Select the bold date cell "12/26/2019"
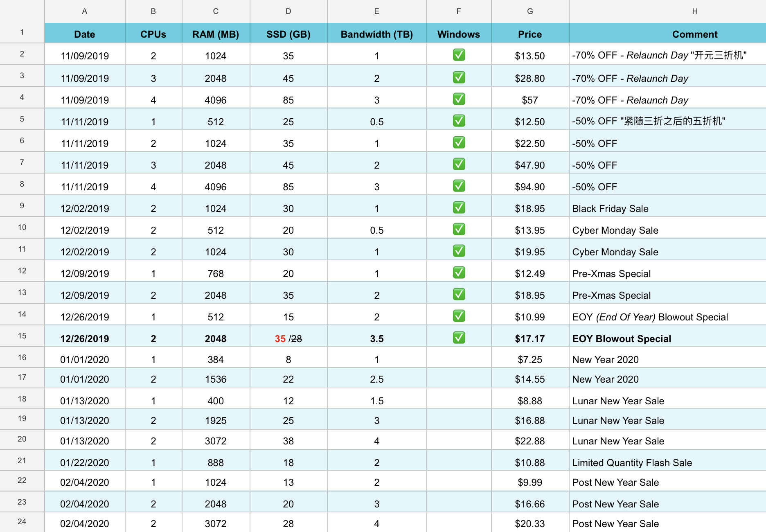This screenshot has width=766, height=532. point(85,336)
